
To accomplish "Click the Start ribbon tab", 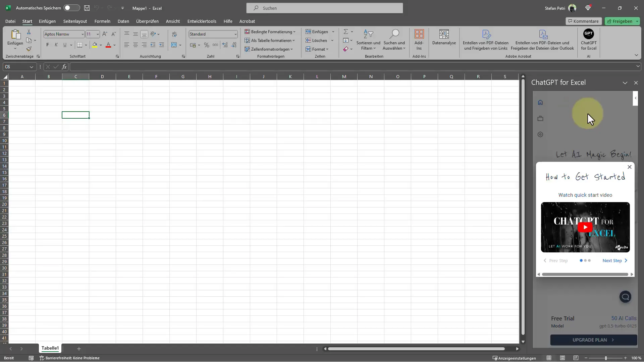I will [27, 21].
